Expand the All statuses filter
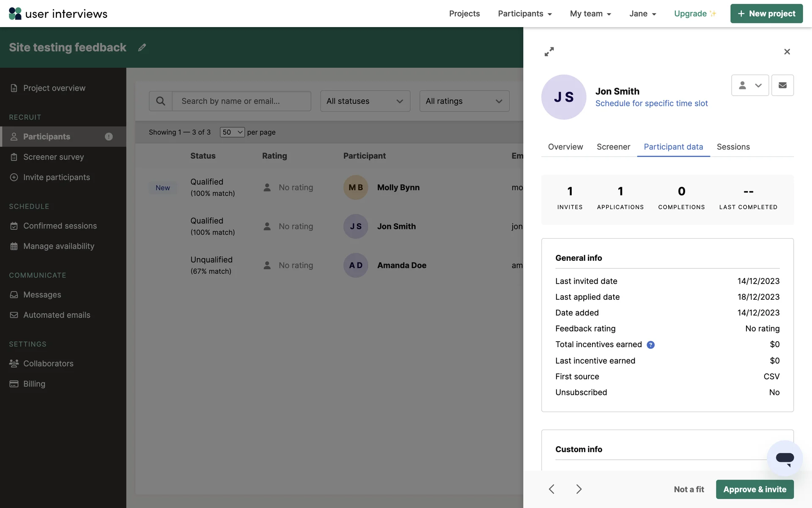The image size is (812, 508). (365, 101)
